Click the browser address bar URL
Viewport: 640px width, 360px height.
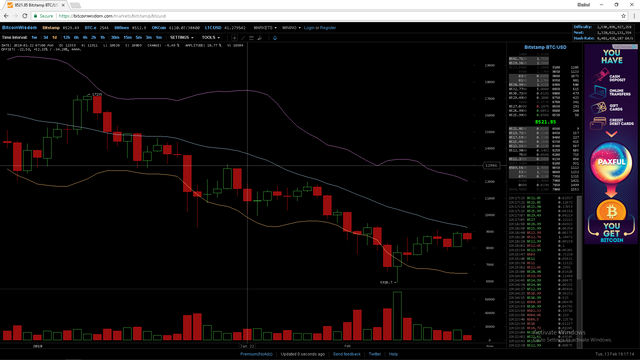(x=112, y=16)
